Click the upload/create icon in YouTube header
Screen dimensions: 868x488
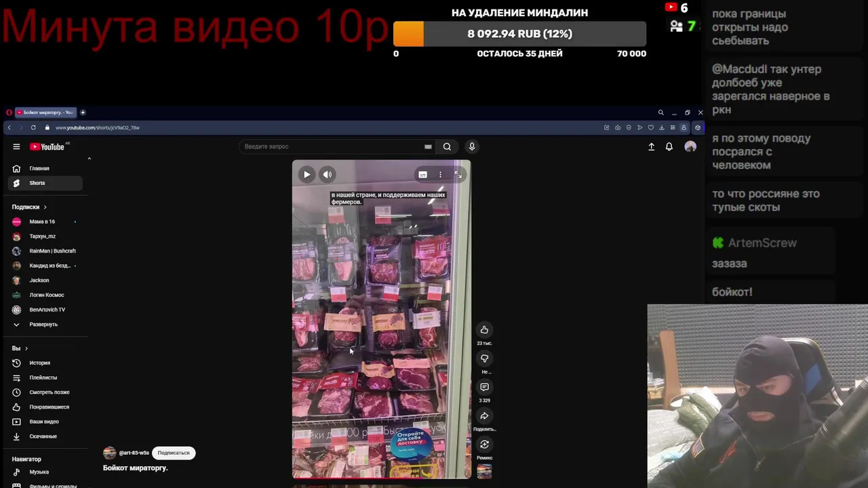651,146
